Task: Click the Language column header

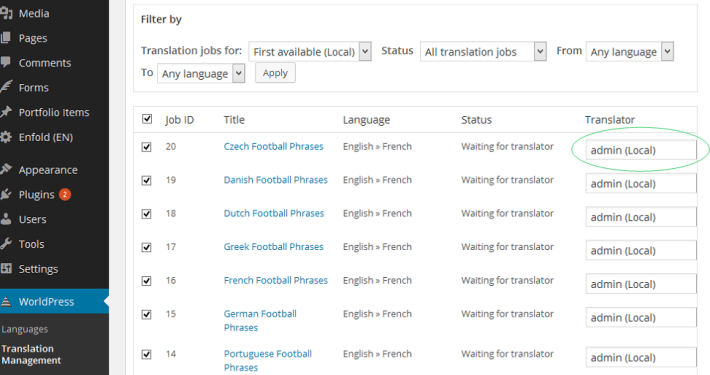Action: (366, 120)
